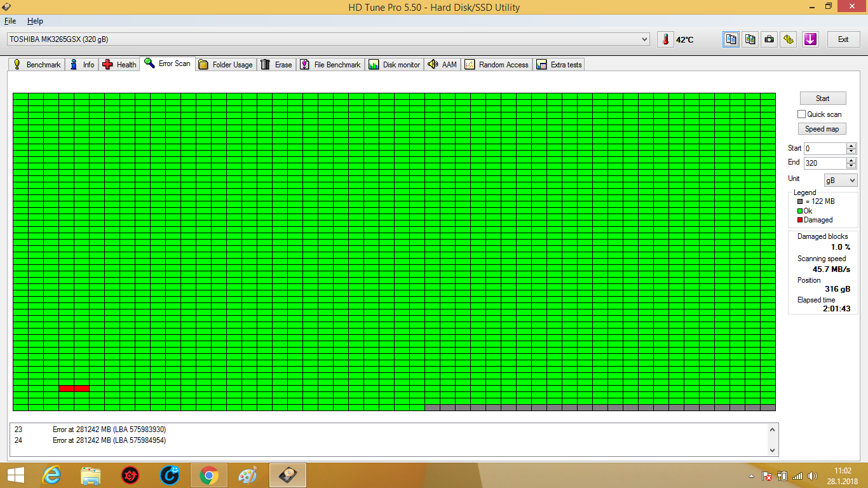Open Paint from the taskbar
The width and height of the screenshot is (868, 488).
pyautogui.click(x=248, y=475)
